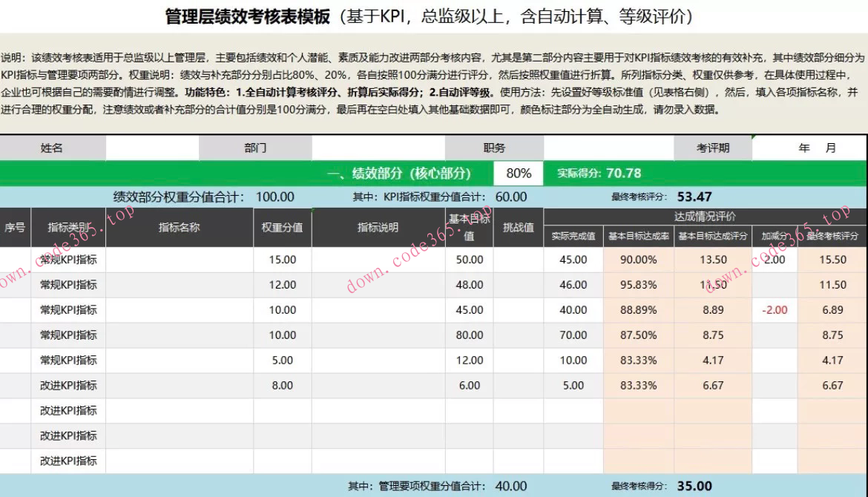The image size is (868, 497).
Task: Select the 管理要项 weight total 40.00
Action: click(x=510, y=485)
